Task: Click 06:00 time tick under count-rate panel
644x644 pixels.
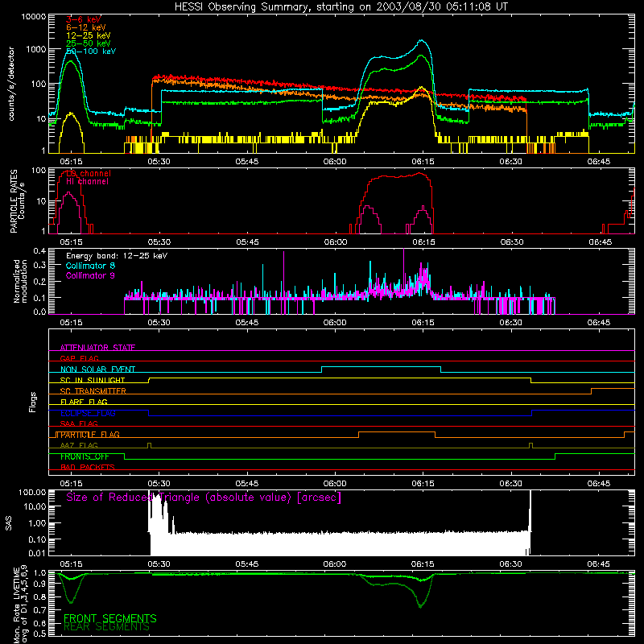Action: (x=335, y=162)
